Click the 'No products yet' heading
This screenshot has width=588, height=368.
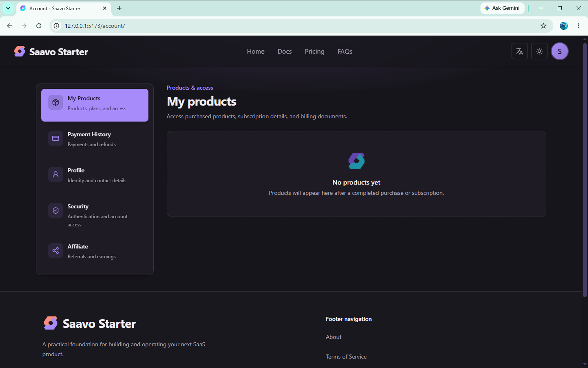(357, 182)
